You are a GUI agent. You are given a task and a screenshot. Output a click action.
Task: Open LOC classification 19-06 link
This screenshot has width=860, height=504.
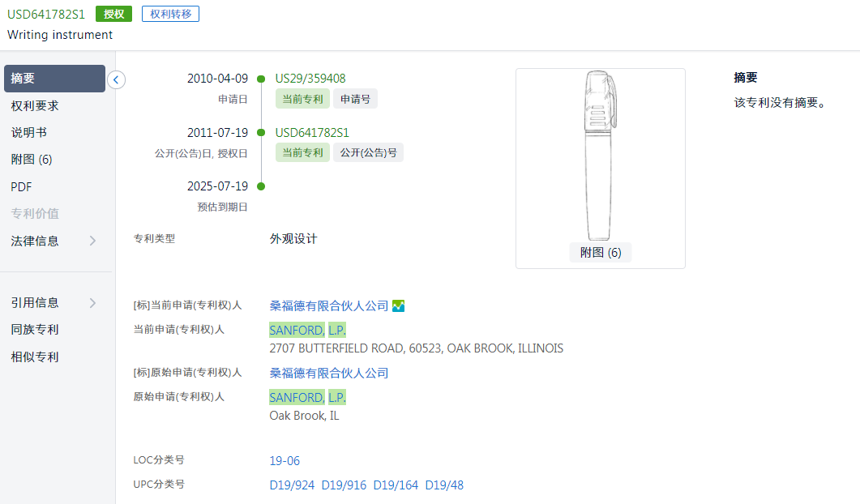(285, 461)
